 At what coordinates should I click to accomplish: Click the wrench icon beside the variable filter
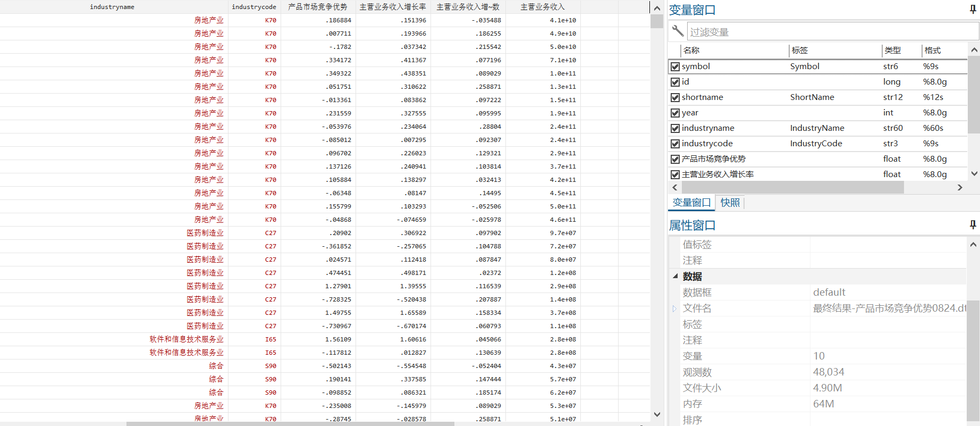(677, 31)
